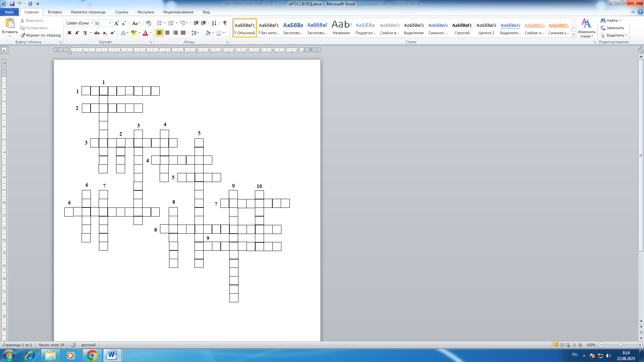Show paragraph marks with pilcrow icon
The height and width of the screenshot is (362, 644).
(225, 23)
